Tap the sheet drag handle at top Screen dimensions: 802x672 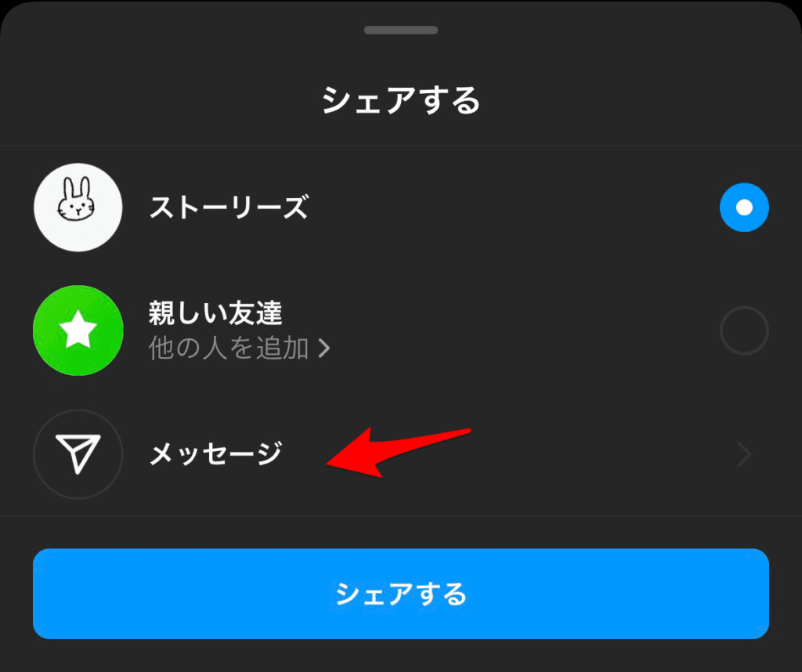point(401,31)
